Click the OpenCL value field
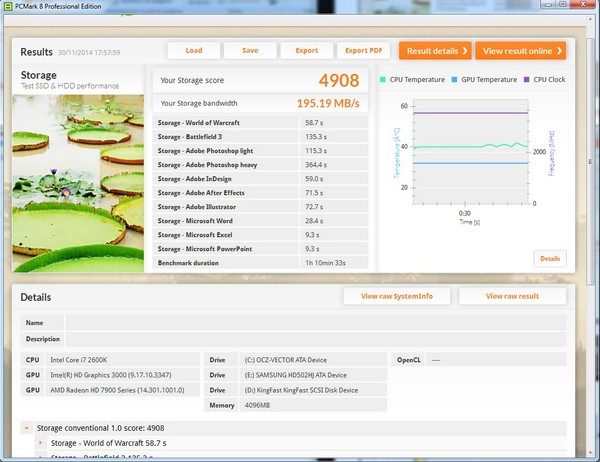Screen dimensions: 600x462 point(496,360)
